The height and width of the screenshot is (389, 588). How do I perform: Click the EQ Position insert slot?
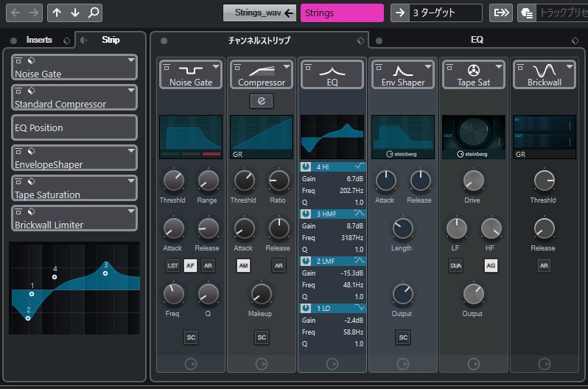click(x=74, y=127)
